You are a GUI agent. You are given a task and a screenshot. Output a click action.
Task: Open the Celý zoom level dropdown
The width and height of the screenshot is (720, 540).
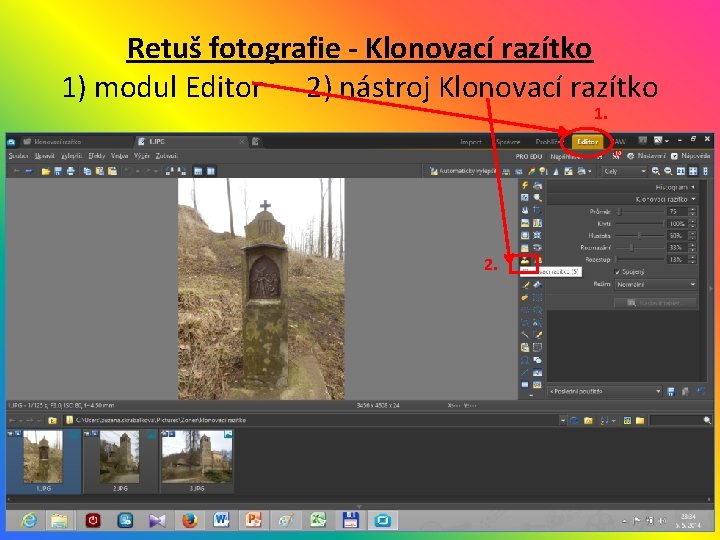(624, 172)
